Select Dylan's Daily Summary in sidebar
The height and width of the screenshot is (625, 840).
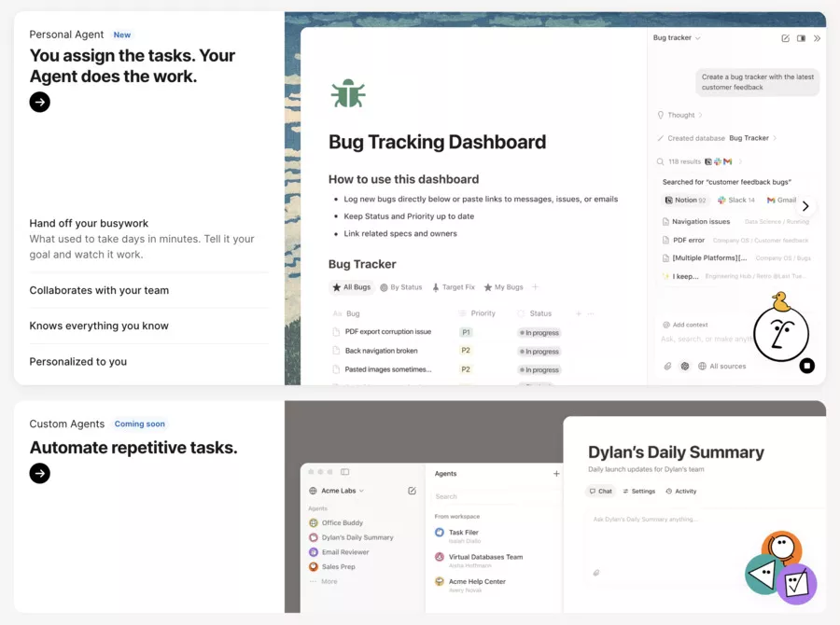[x=352, y=537]
